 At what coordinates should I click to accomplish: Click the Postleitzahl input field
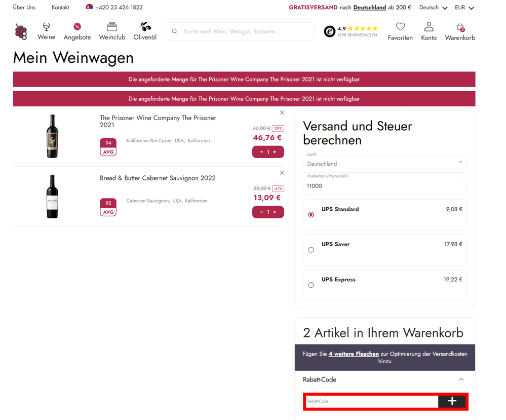384,186
